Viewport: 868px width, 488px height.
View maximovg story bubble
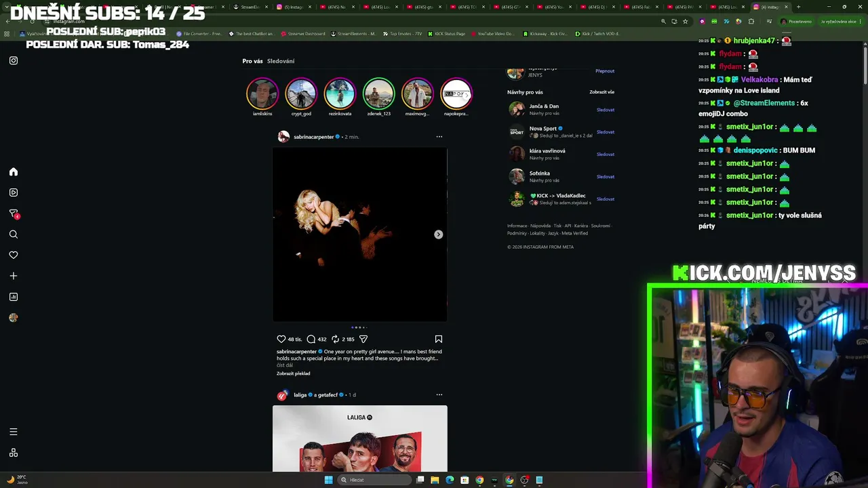pos(417,94)
